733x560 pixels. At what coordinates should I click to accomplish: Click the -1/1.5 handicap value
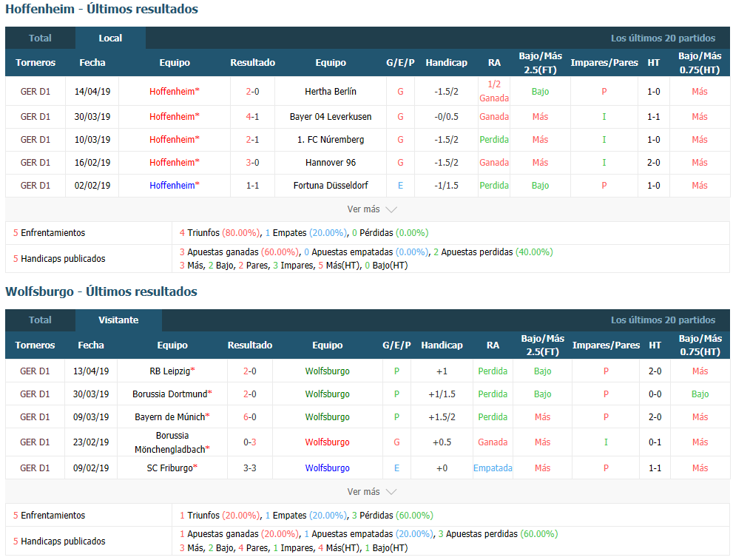click(x=447, y=186)
